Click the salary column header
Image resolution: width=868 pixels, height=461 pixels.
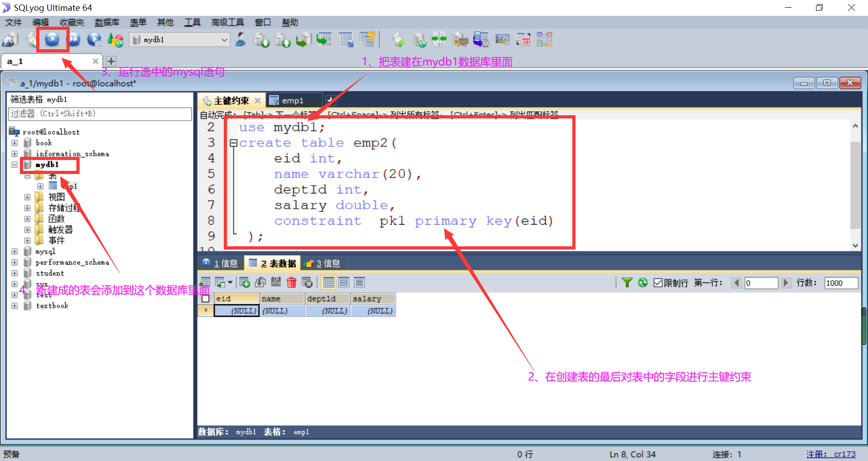[373, 299]
